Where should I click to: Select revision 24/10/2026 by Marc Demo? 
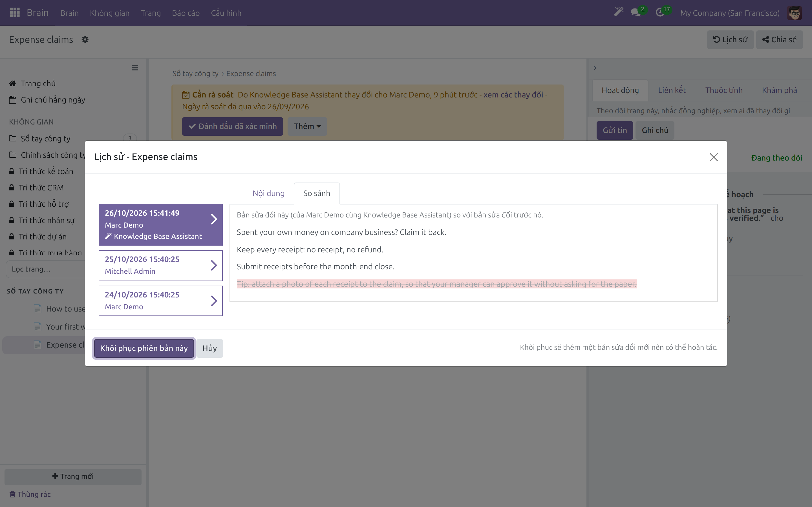tap(160, 301)
